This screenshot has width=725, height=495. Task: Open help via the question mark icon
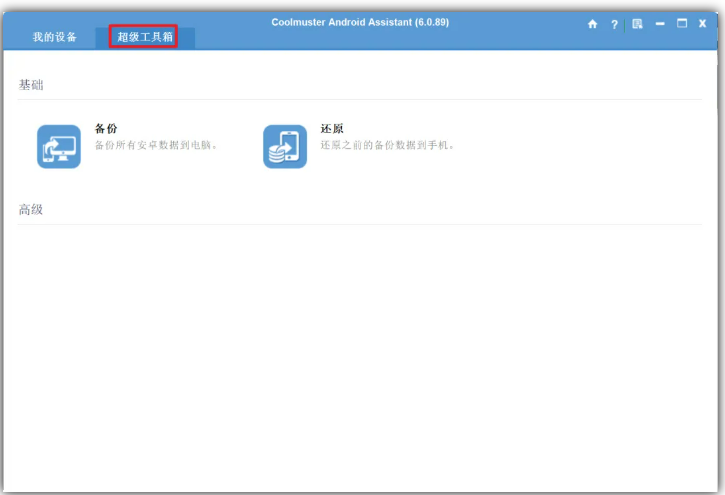coord(614,24)
